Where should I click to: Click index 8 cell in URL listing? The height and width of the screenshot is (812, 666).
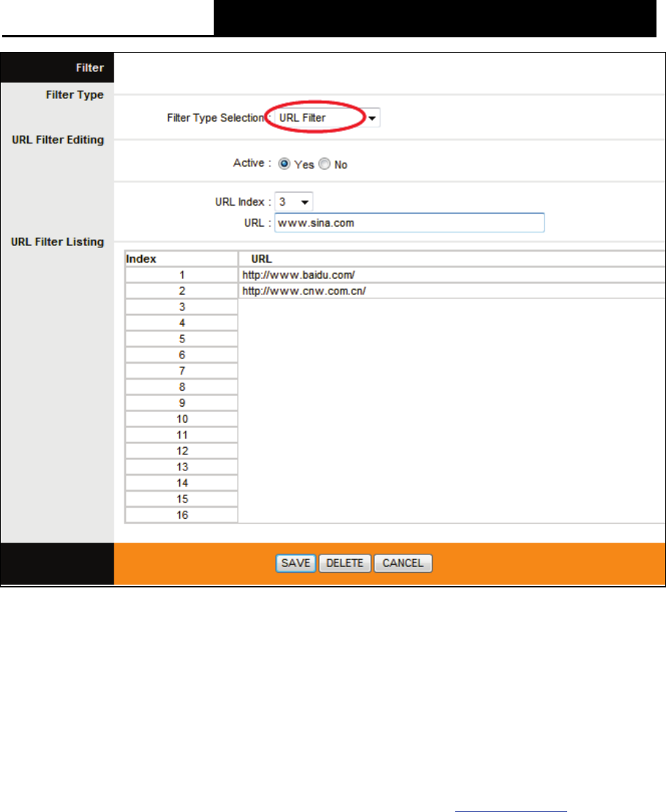pyautogui.click(x=182, y=388)
